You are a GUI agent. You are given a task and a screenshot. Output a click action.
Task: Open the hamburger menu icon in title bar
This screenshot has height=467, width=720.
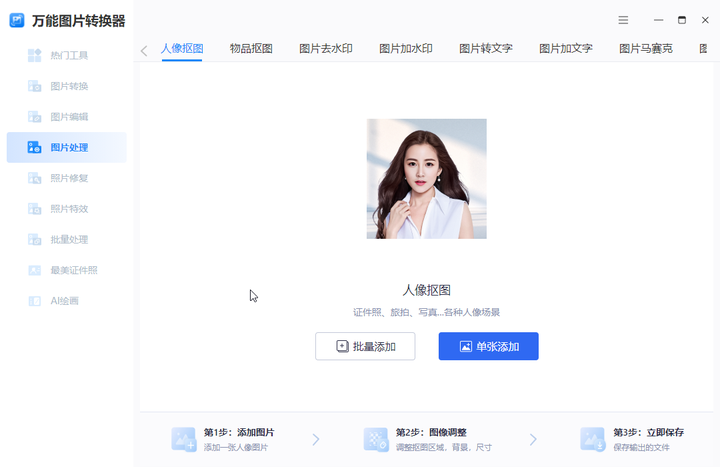tap(623, 20)
